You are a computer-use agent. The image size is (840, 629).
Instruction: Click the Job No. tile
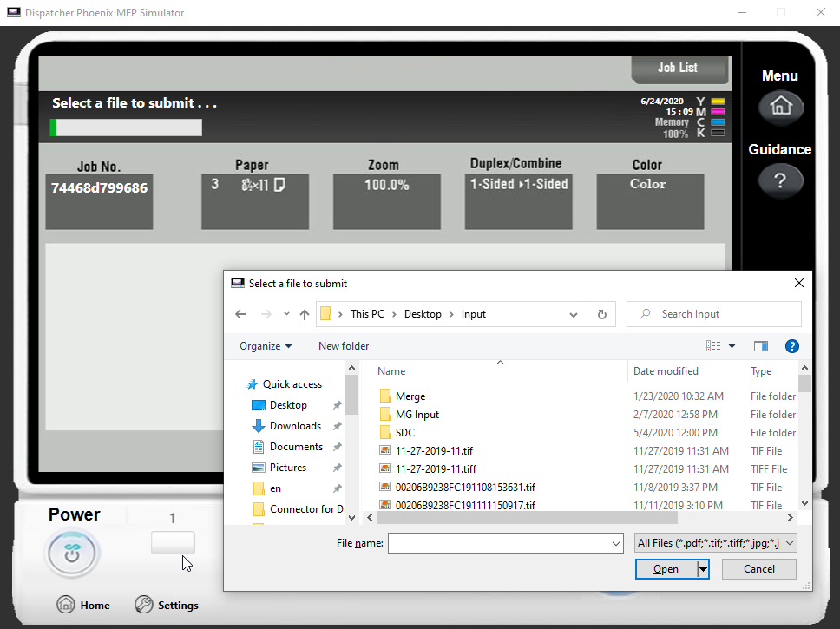99,201
